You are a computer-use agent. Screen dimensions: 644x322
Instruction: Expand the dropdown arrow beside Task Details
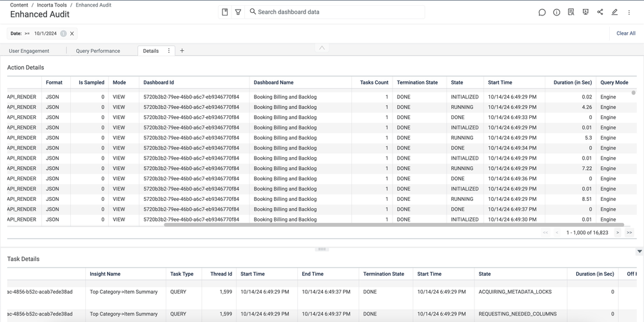click(639, 251)
